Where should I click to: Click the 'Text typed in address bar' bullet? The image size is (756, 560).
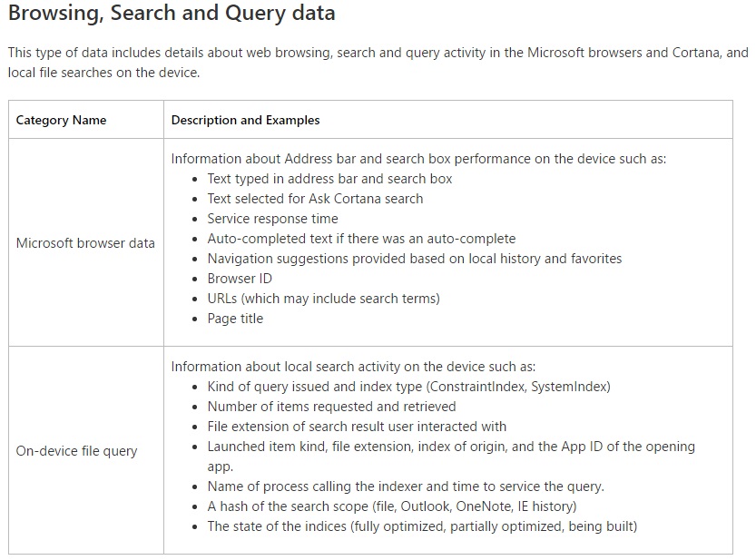coord(329,179)
